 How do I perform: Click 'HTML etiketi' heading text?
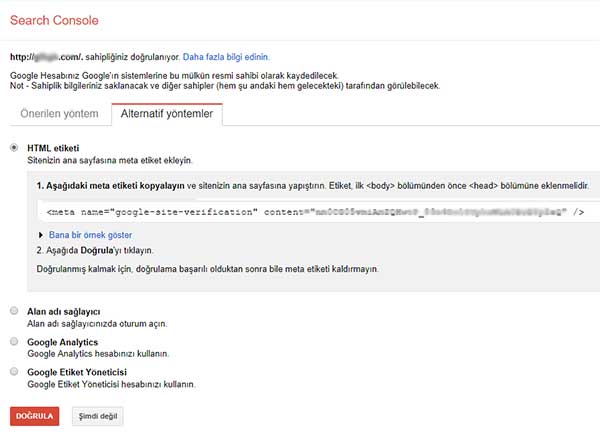pyautogui.click(x=53, y=148)
